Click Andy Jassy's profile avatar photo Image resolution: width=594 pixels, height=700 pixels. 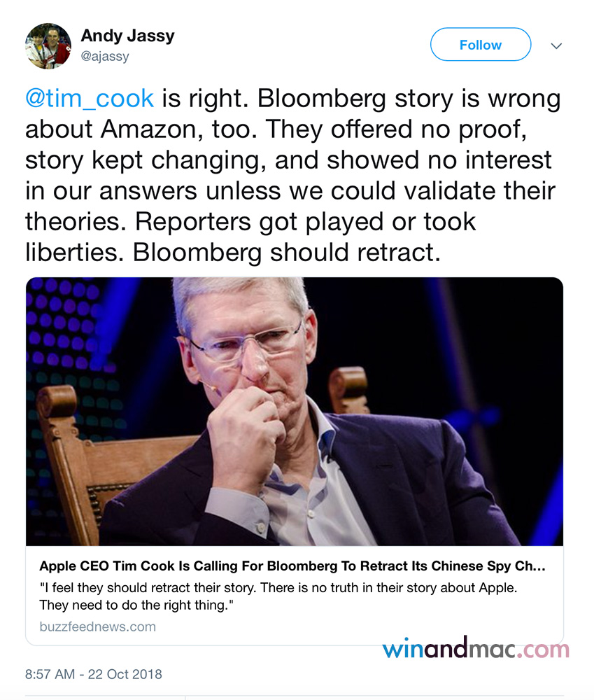48,45
